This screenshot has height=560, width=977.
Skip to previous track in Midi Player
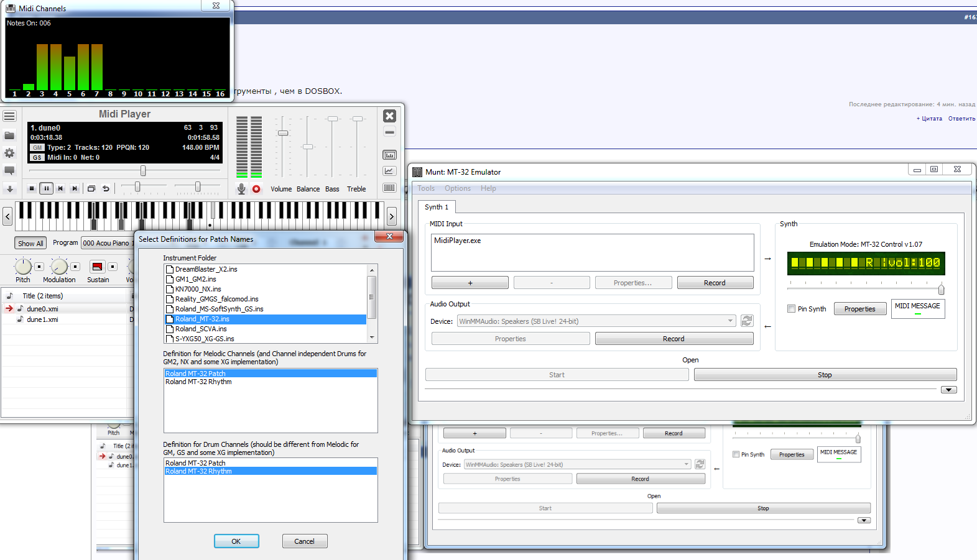click(x=60, y=188)
